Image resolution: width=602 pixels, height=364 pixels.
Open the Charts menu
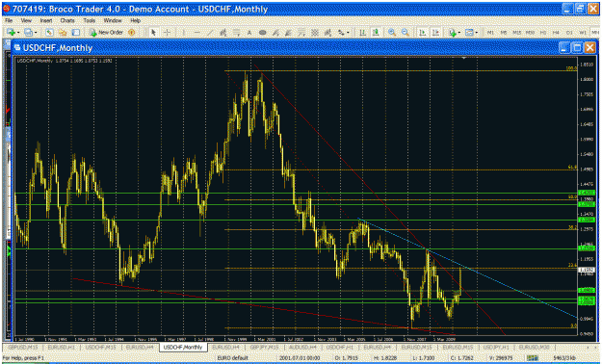click(67, 20)
